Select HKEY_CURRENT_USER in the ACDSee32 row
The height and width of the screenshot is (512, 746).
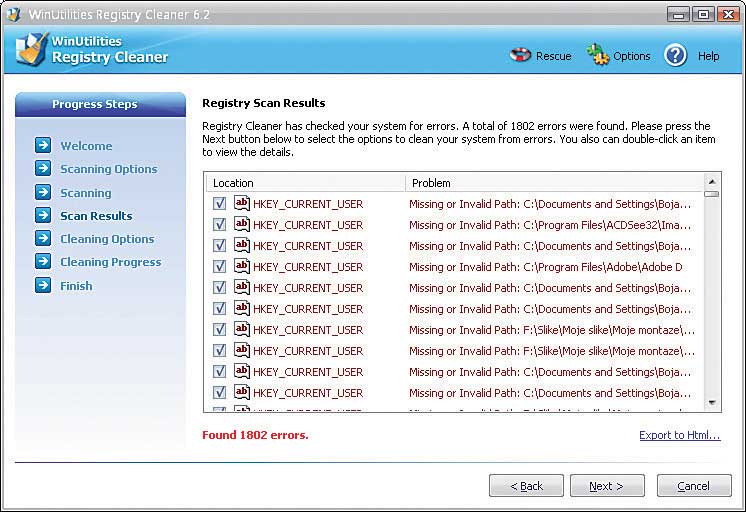tap(308, 225)
